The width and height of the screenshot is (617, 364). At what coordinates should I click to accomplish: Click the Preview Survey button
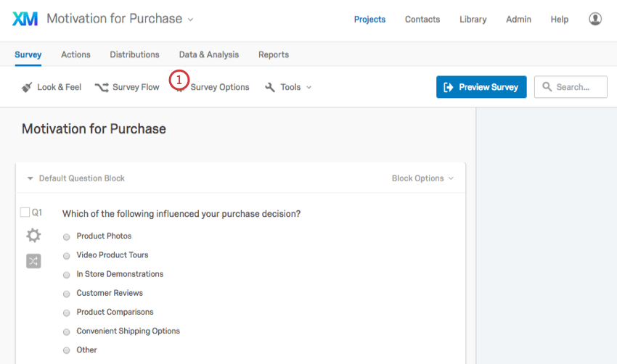pos(481,87)
